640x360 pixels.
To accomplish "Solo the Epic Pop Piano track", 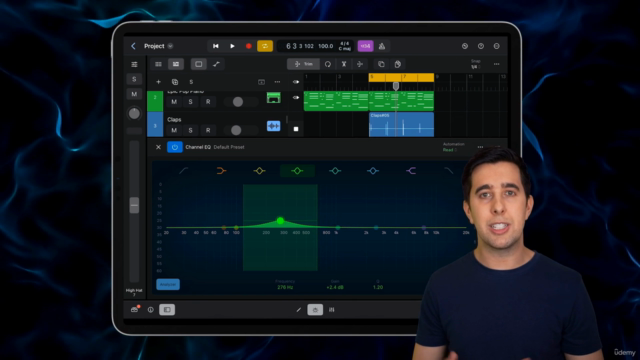I will pos(190,102).
